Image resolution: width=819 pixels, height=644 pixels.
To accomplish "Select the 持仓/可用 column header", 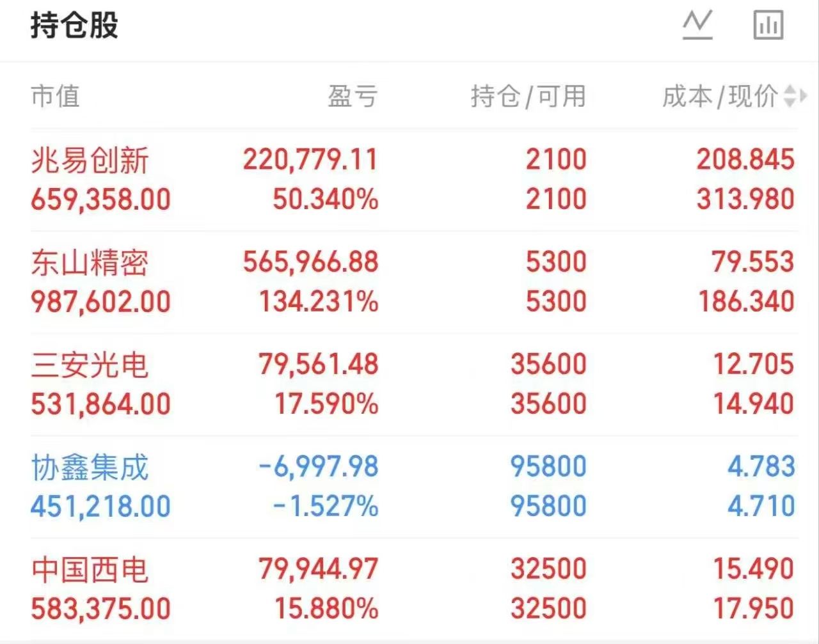I will [x=529, y=97].
